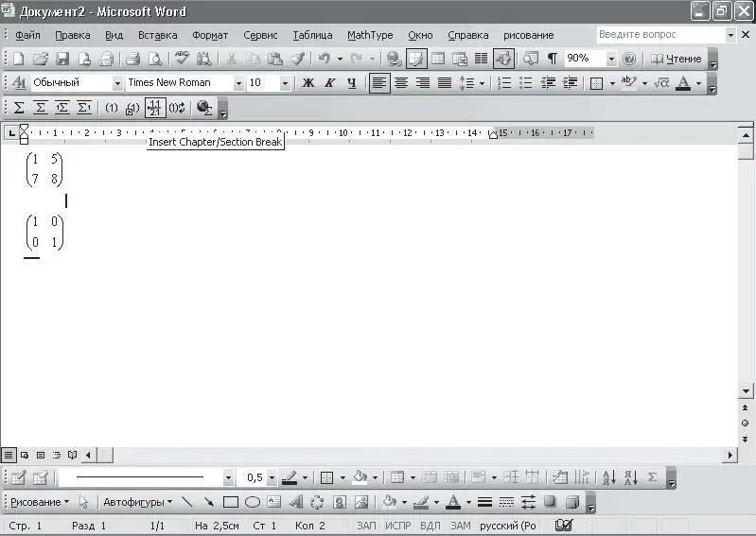Activate the Format Painter brush
The image size is (756, 536).
click(297, 59)
